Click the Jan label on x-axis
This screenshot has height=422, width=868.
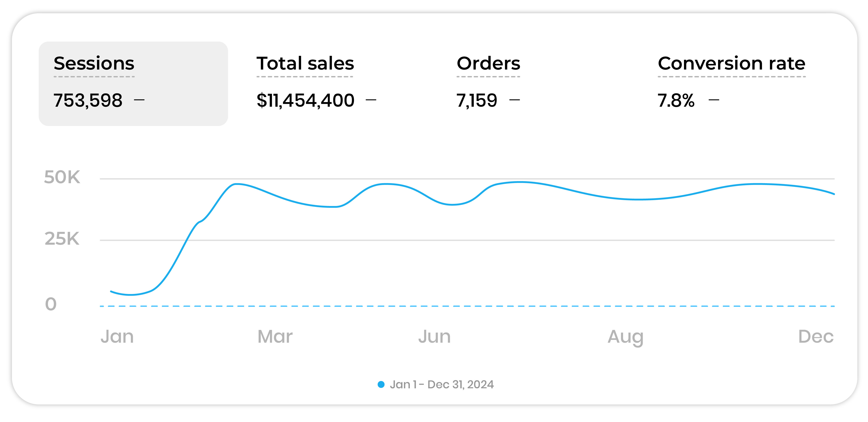click(x=117, y=337)
